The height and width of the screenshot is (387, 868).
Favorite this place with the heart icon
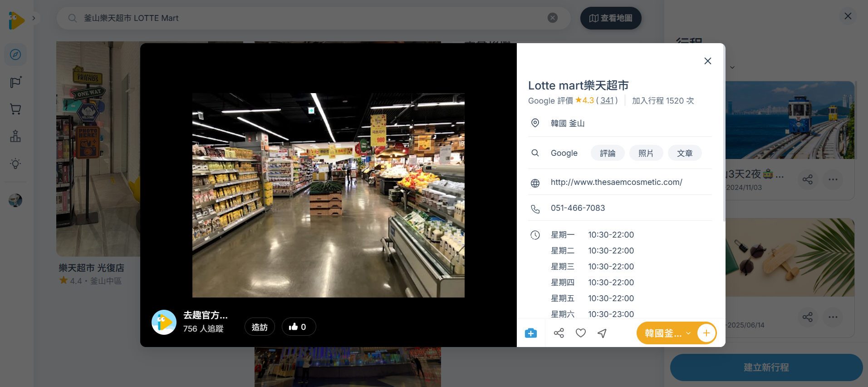pyautogui.click(x=581, y=333)
